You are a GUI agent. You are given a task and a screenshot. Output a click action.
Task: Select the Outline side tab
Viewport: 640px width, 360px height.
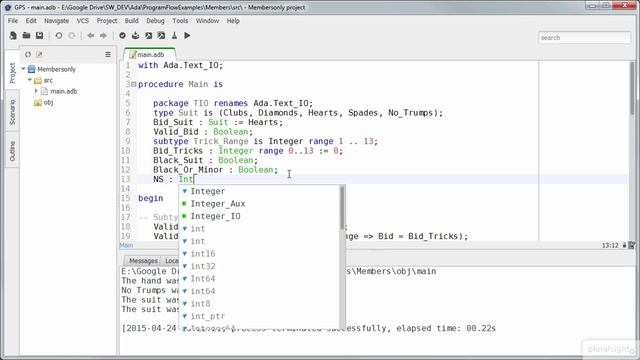pos(12,151)
